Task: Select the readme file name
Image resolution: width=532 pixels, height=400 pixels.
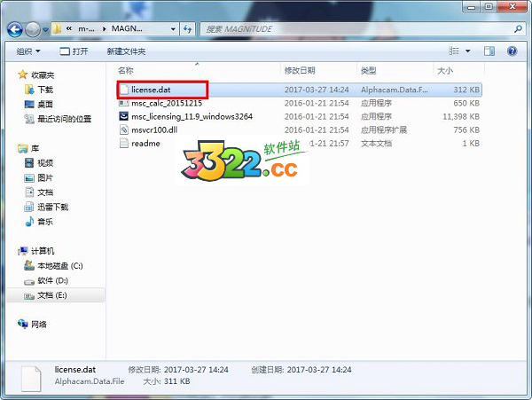Action: click(145, 143)
